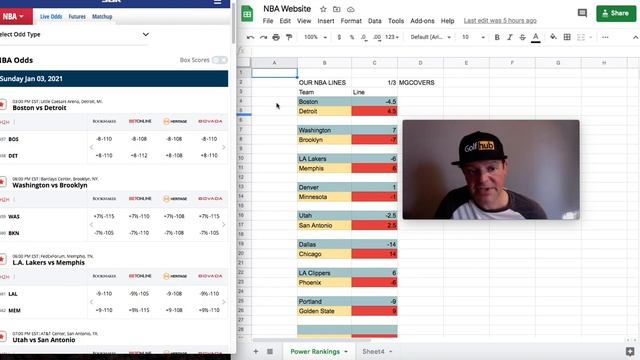Open the Format menu
This screenshot has height=360, width=640.
351,21
